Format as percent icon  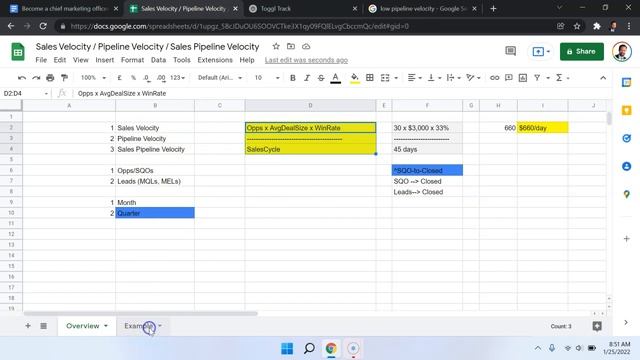[x=133, y=78]
